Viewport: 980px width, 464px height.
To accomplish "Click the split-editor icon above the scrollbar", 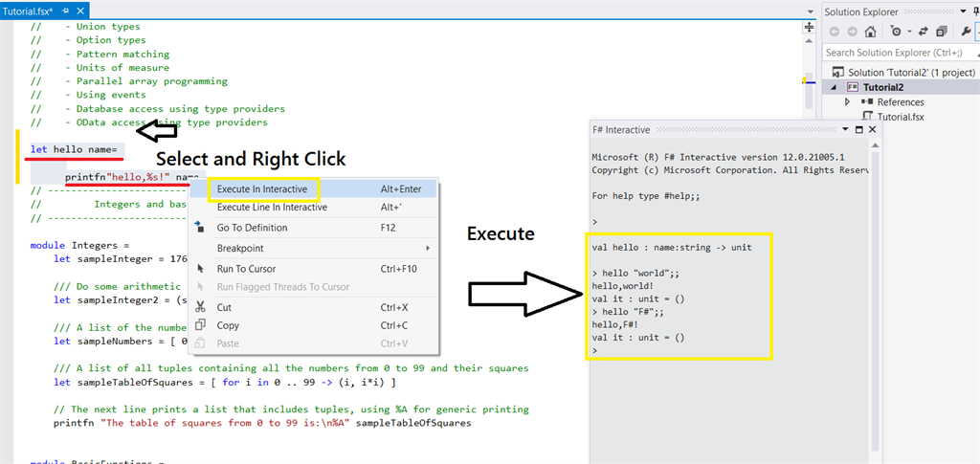I will pyautogui.click(x=810, y=27).
